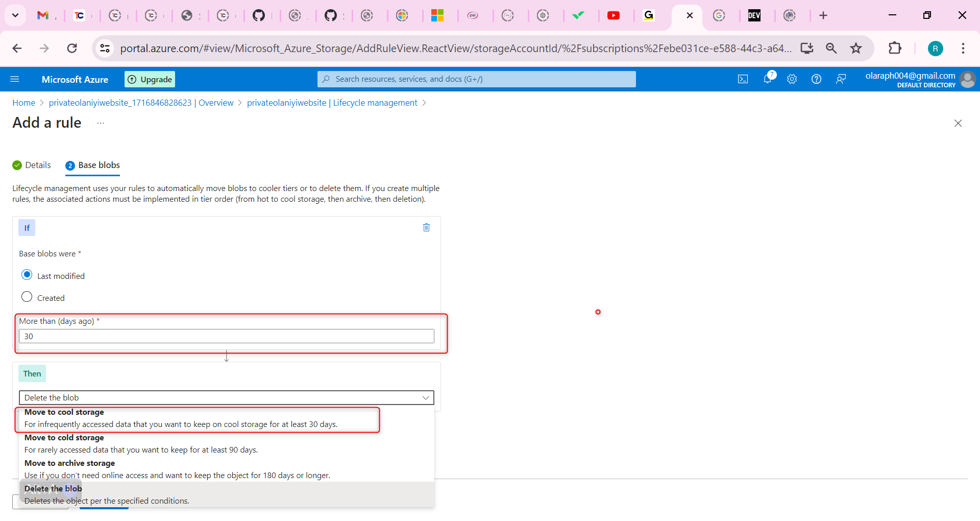Image resolution: width=980 pixels, height=521 pixels.
Task: Choose Move to cool storage option
Action: pos(227,418)
